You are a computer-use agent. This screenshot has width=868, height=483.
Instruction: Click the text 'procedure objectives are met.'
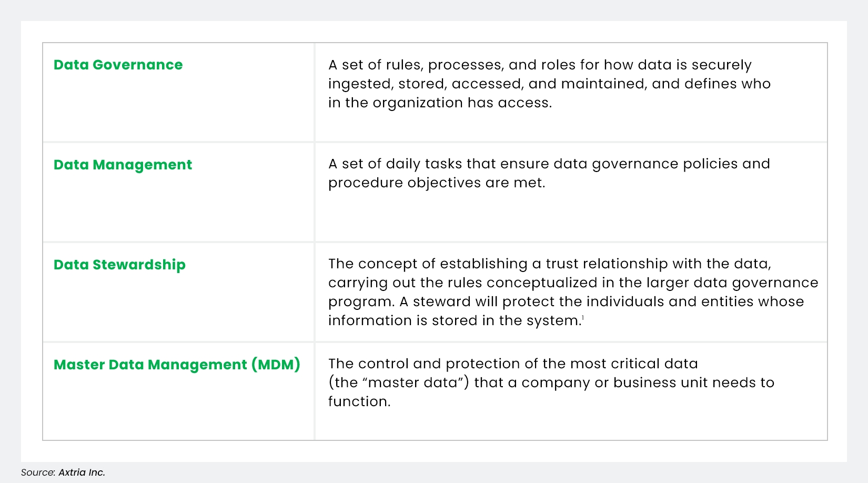(x=437, y=183)
